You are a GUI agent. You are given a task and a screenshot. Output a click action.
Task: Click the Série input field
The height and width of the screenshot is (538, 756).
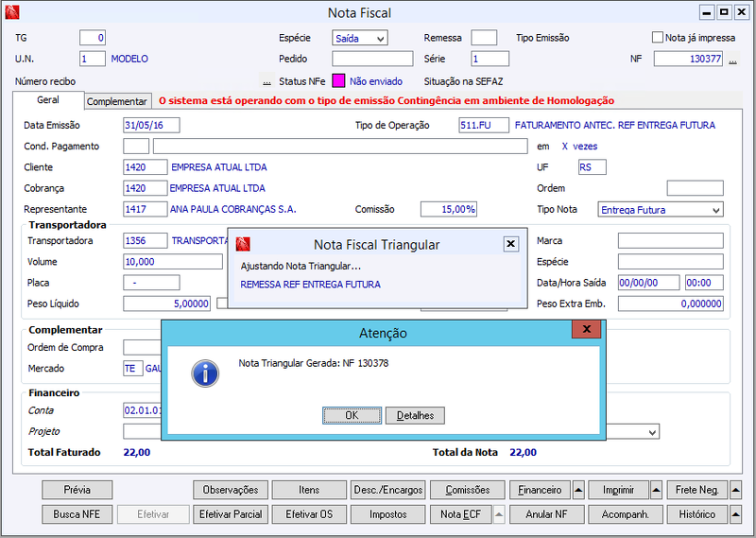(490, 59)
